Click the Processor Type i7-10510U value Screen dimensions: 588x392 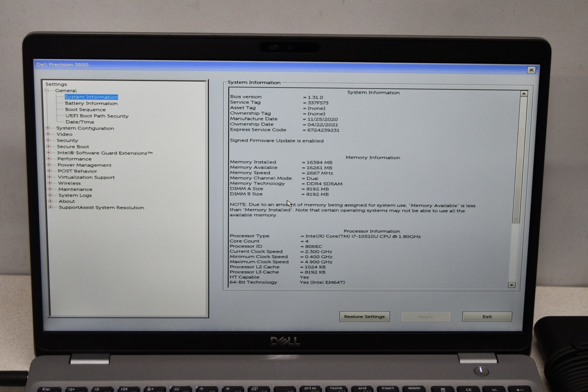(363, 236)
